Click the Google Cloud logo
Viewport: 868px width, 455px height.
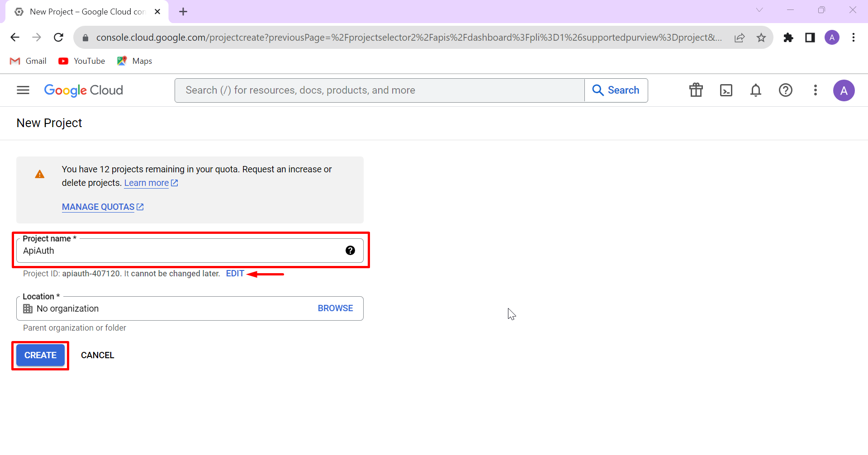pyautogui.click(x=83, y=90)
